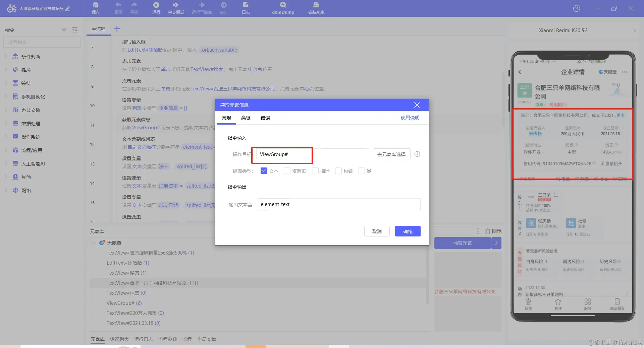Select the 主流程 tab
Viewport: 644px width, 348px height.
99,29
